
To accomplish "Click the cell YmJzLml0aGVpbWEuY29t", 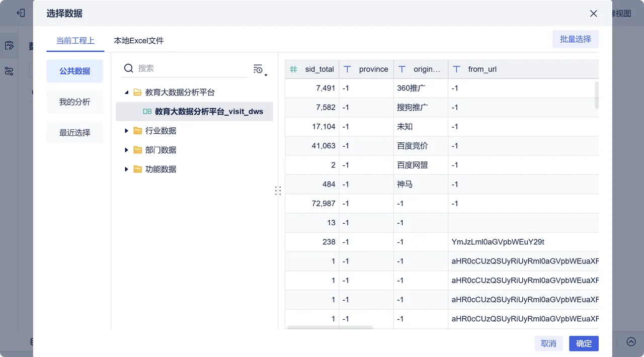I will [523, 242].
